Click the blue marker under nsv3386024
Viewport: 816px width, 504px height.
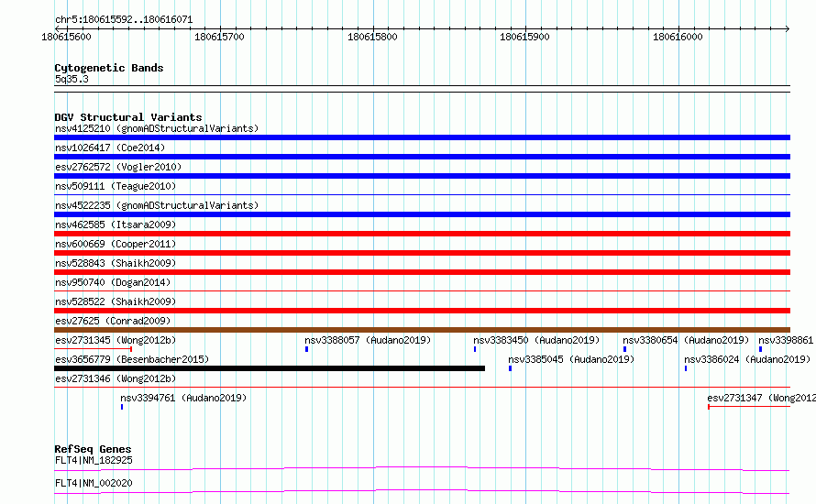pyautogui.click(x=686, y=368)
